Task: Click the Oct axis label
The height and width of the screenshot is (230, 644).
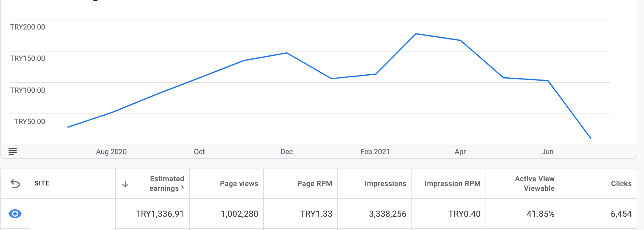Action: point(199,152)
